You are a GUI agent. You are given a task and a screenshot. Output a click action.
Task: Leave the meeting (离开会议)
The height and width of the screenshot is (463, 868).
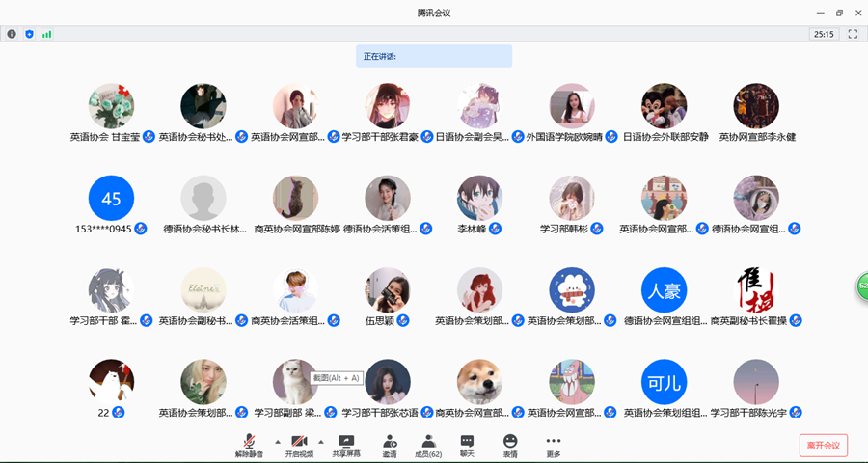point(823,445)
